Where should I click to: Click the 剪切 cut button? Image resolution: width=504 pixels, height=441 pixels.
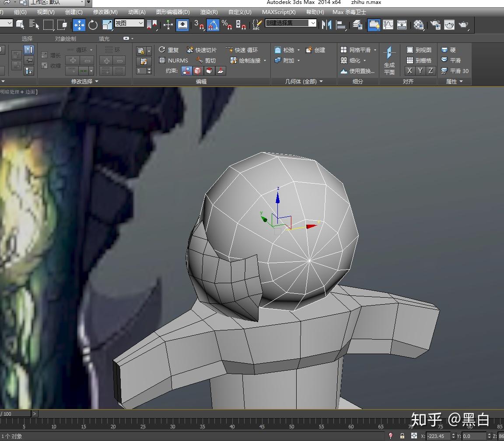pos(206,60)
